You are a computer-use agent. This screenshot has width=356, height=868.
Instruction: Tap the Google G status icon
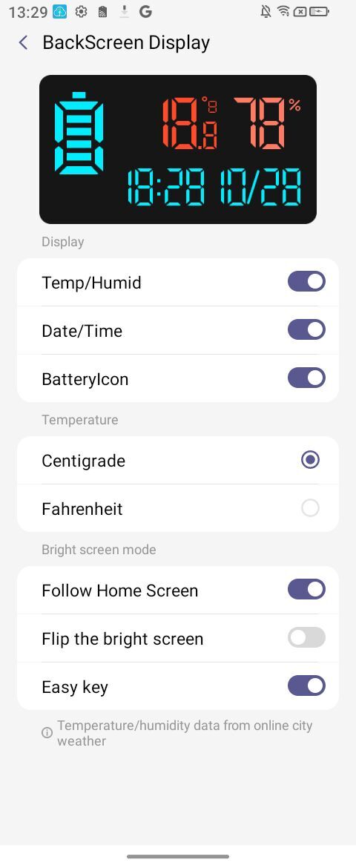coord(145,11)
